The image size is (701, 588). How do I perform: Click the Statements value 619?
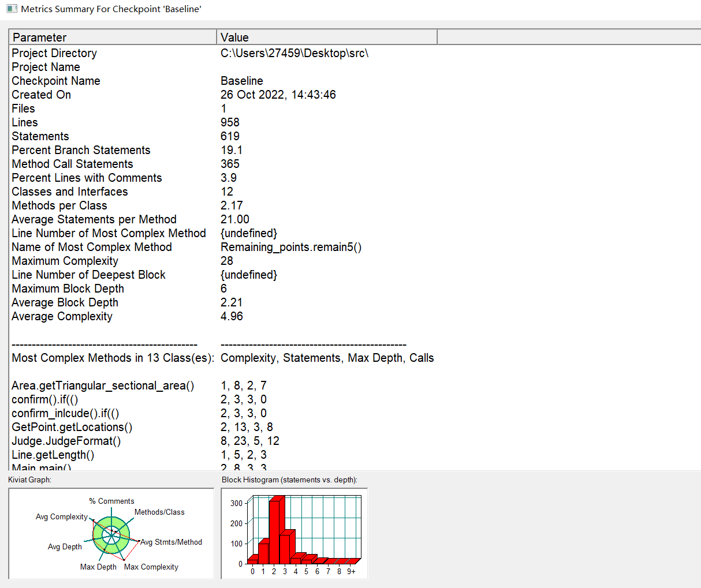click(230, 136)
